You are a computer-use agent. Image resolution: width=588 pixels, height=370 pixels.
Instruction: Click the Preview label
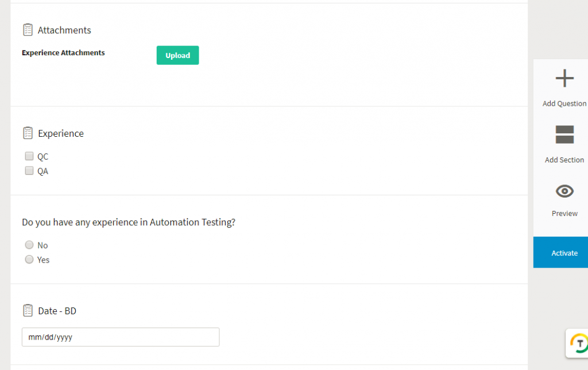[x=564, y=214]
